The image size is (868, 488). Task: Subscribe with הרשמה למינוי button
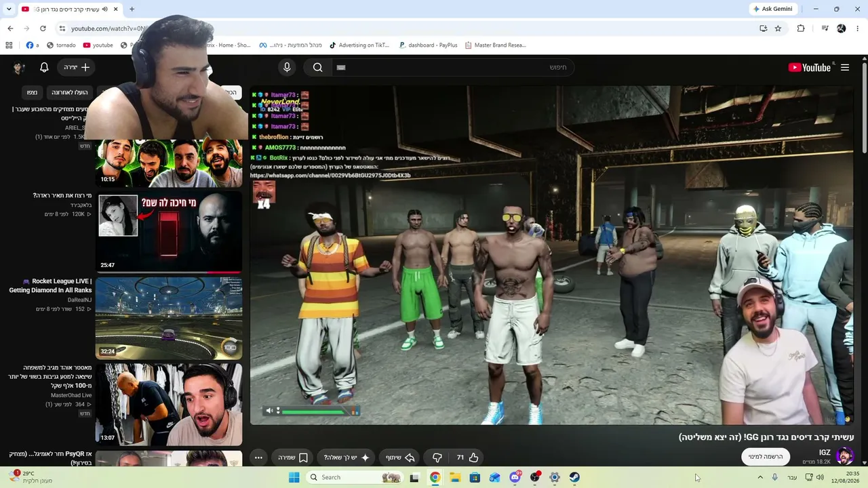click(766, 456)
